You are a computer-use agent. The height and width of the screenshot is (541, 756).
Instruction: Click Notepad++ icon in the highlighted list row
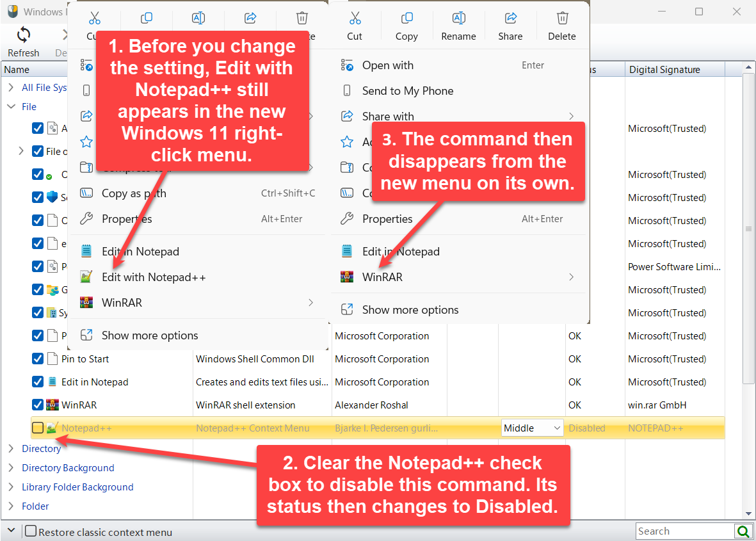point(52,428)
